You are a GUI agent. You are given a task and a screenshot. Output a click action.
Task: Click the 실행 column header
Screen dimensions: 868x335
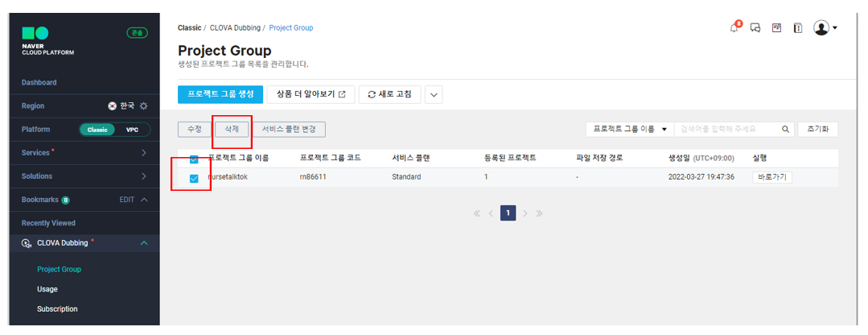(759, 159)
